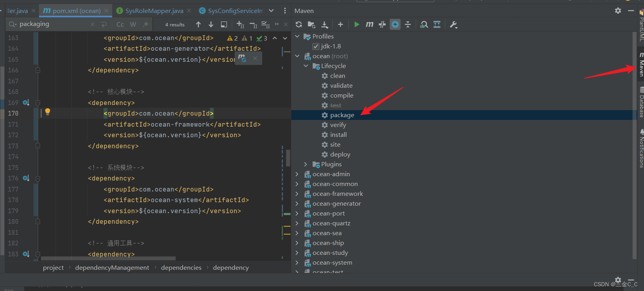Click dependencies breadcrumb
The width and height of the screenshot is (644, 291).
click(x=181, y=267)
